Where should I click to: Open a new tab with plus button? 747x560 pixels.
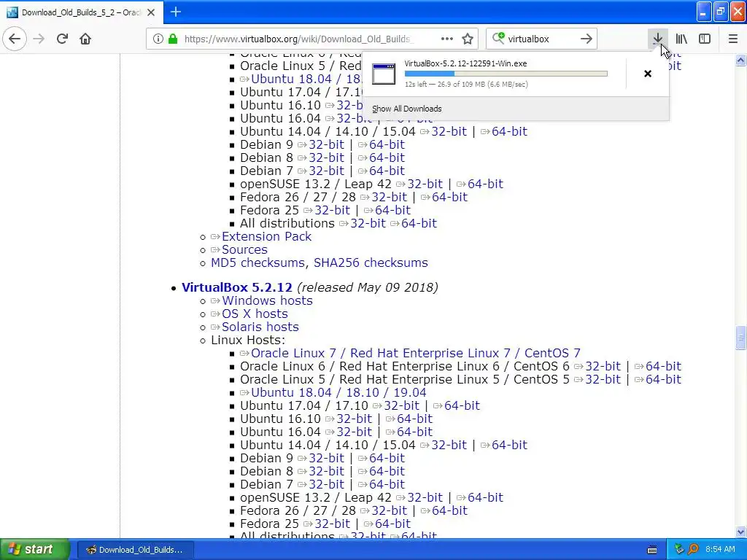pyautogui.click(x=175, y=12)
